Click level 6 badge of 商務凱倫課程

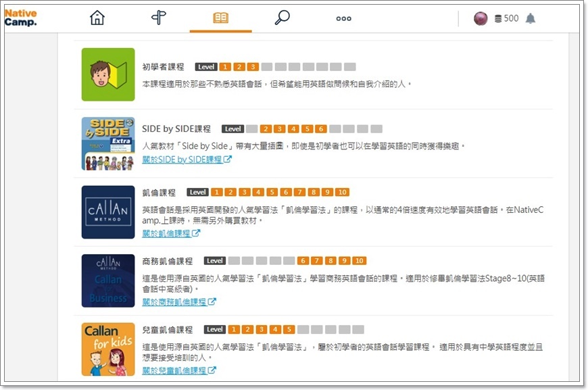(303, 261)
